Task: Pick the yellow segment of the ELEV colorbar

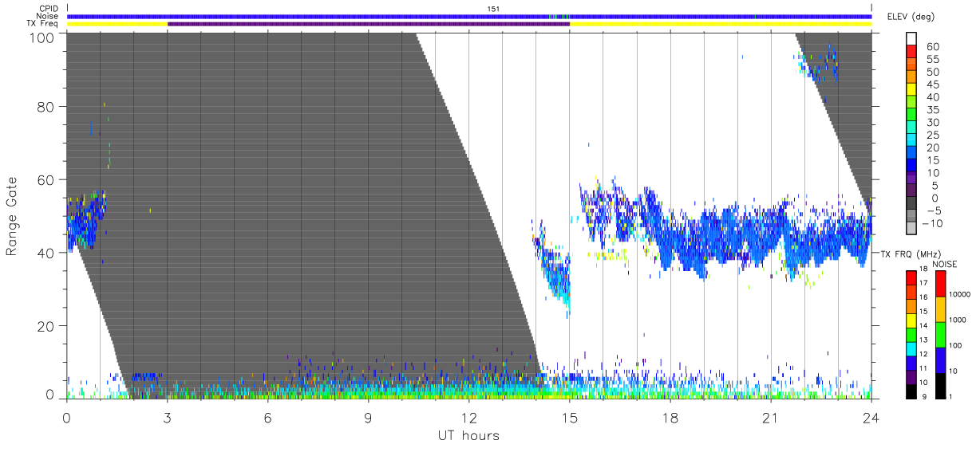Action: click(x=912, y=88)
